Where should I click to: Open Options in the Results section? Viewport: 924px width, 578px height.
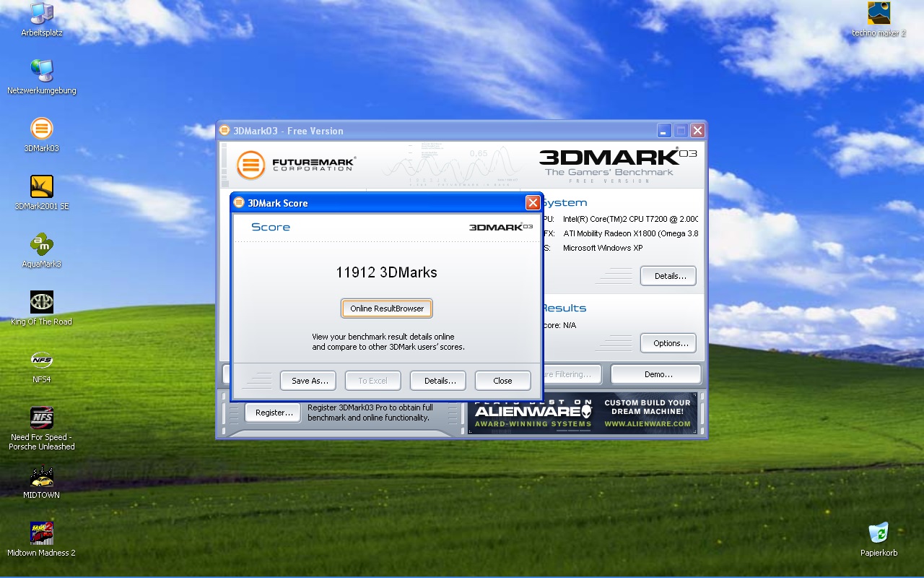pyautogui.click(x=668, y=343)
